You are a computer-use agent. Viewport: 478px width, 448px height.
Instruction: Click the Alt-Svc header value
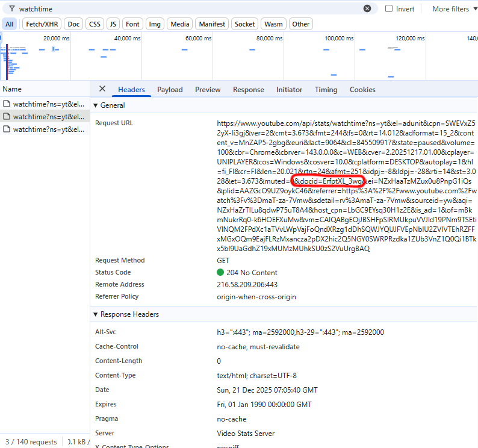click(x=300, y=332)
